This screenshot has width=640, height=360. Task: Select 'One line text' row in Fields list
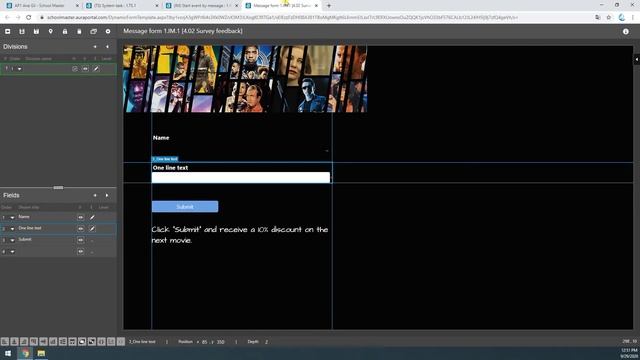click(x=58, y=229)
